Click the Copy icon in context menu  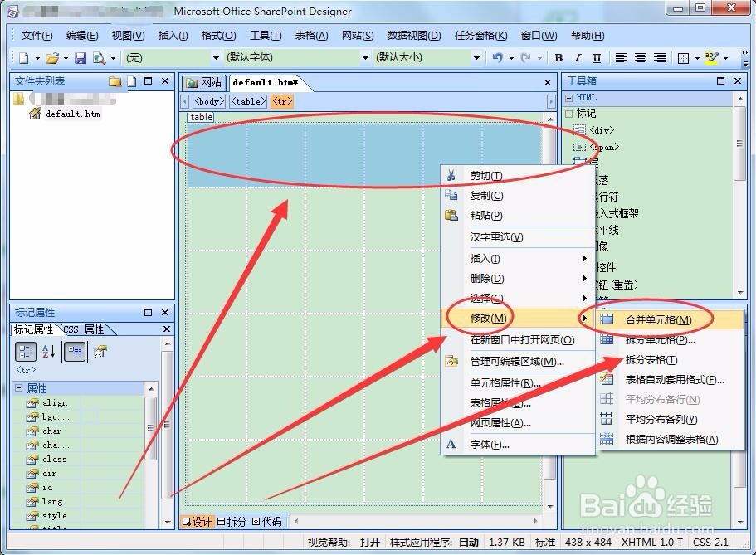pyautogui.click(x=451, y=195)
